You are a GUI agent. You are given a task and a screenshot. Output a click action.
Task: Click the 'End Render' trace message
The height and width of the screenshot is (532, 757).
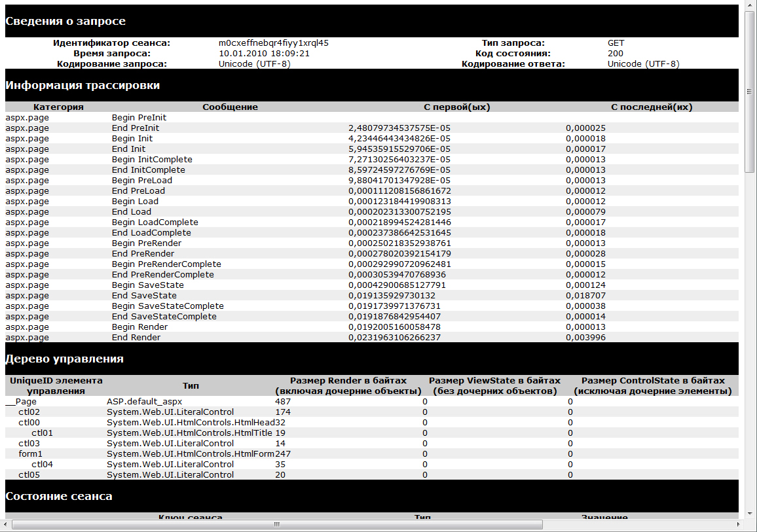click(136, 338)
